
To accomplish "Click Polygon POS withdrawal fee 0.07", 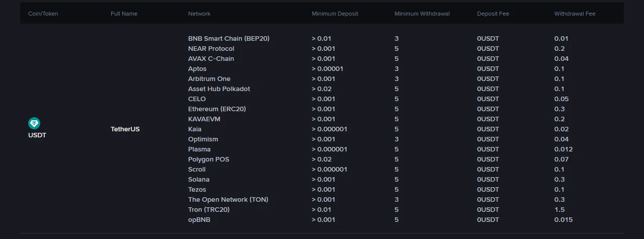I will [561, 160].
